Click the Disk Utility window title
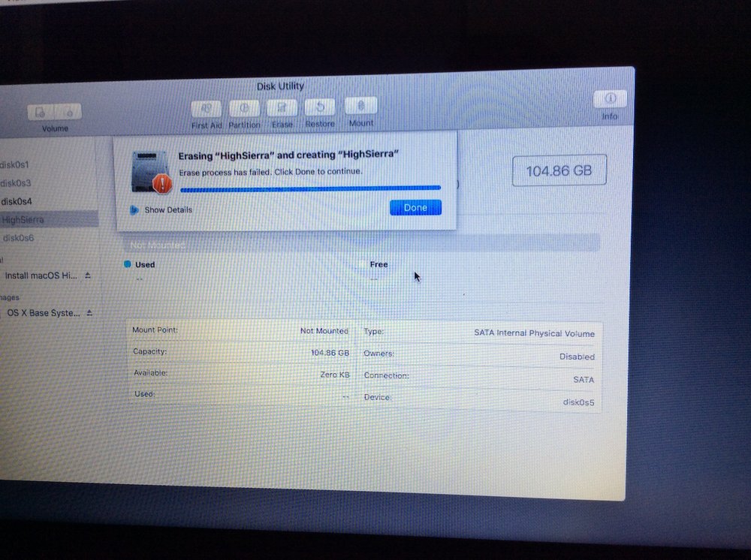This screenshot has width=751, height=560. tap(280, 86)
